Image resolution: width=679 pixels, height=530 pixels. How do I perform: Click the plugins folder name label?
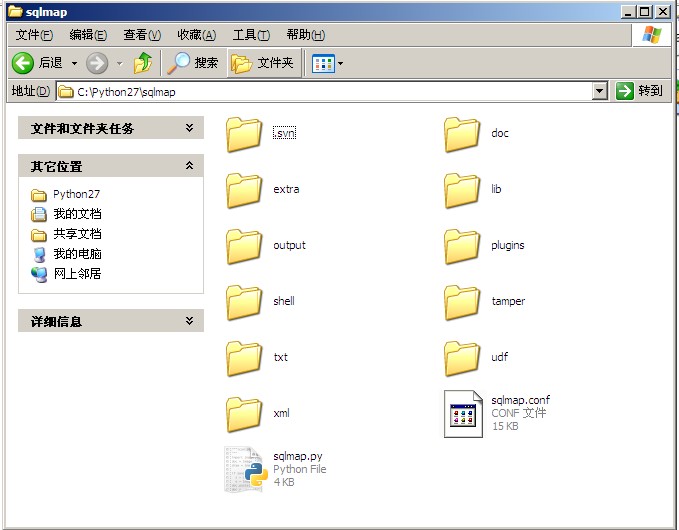(508, 246)
